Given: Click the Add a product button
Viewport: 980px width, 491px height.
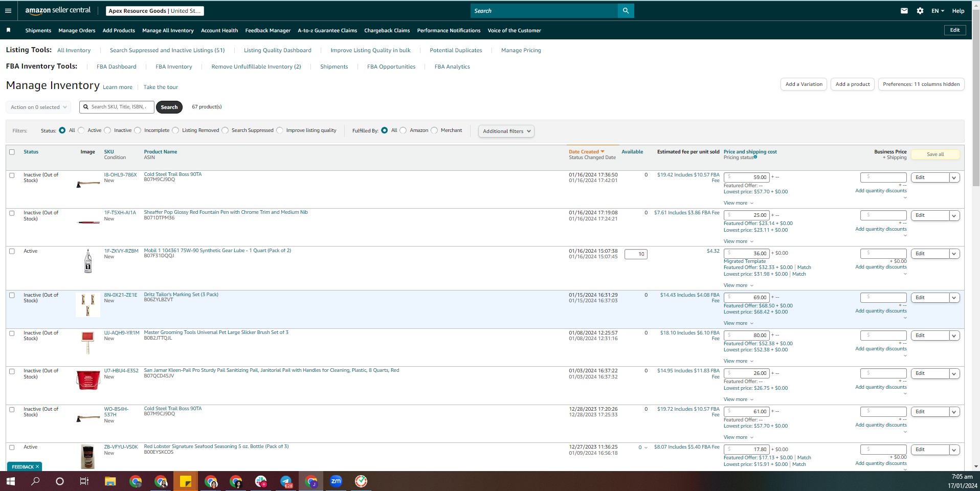Looking at the screenshot, I should (x=853, y=84).
